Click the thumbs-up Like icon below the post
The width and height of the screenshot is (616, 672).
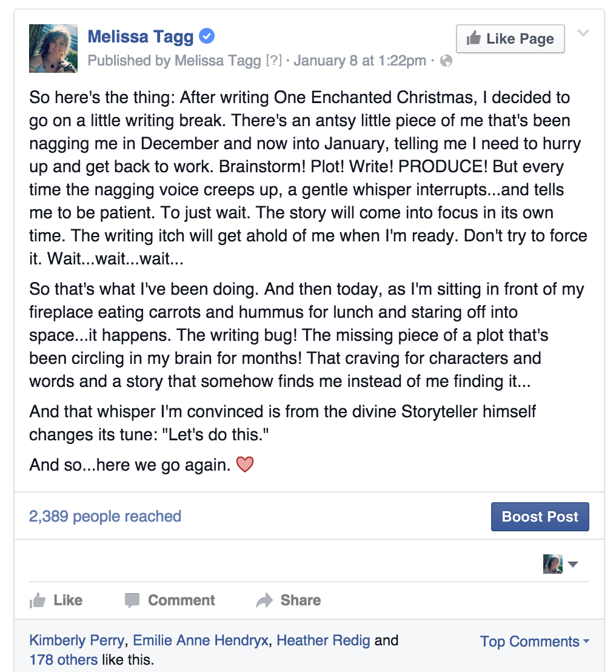tap(37, 600)
